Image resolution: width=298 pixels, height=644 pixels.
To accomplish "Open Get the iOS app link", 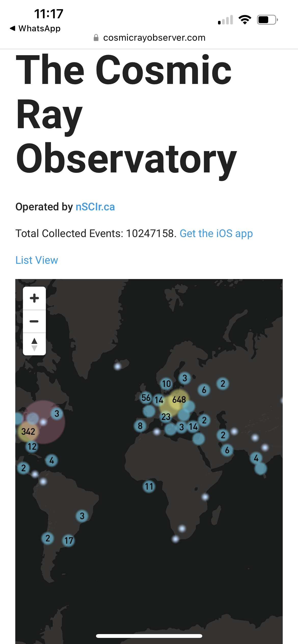I will pyautogui.click(x=216, y=233).
